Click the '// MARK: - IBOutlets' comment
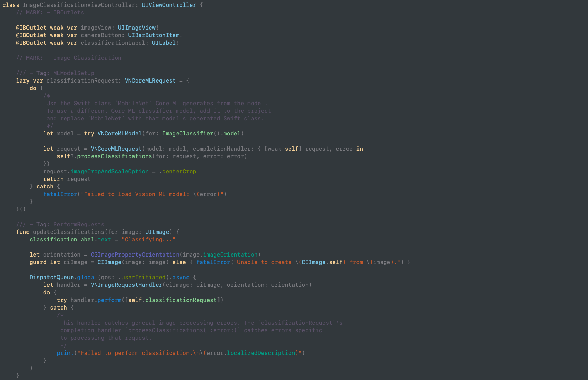Screen dimensions: 588x380 50,12
